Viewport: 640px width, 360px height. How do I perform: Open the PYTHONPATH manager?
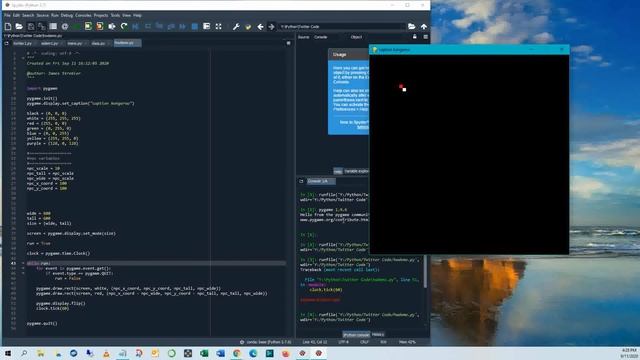point(248,27)
